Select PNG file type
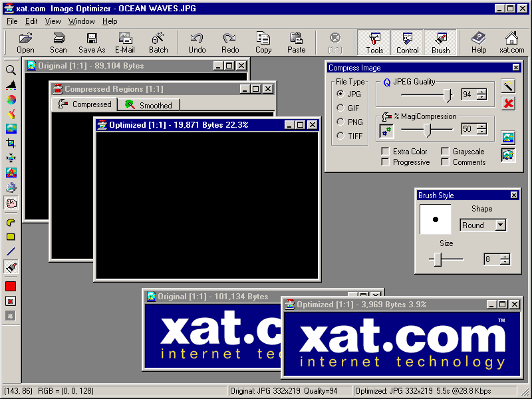 [x=340, y=122]
